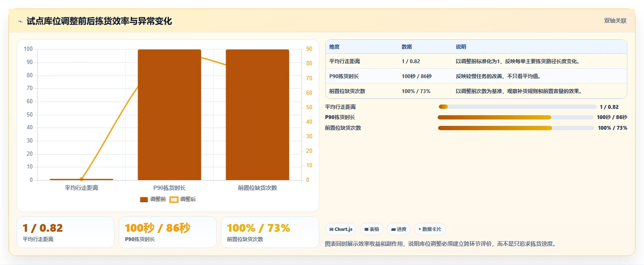The image size is (644, 265).
Task: Click the P90拣货时长 progress bar
Action: pos(515,117)
